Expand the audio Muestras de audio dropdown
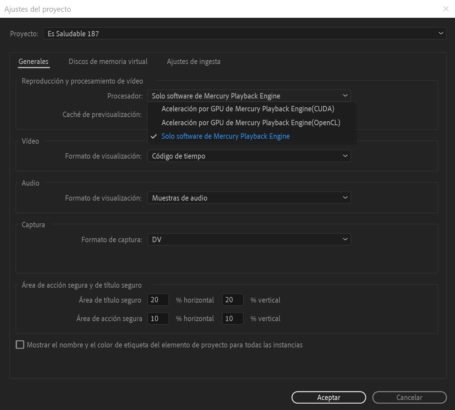The width and height of the screenshot is (455, 410). (x=249, y=198)
